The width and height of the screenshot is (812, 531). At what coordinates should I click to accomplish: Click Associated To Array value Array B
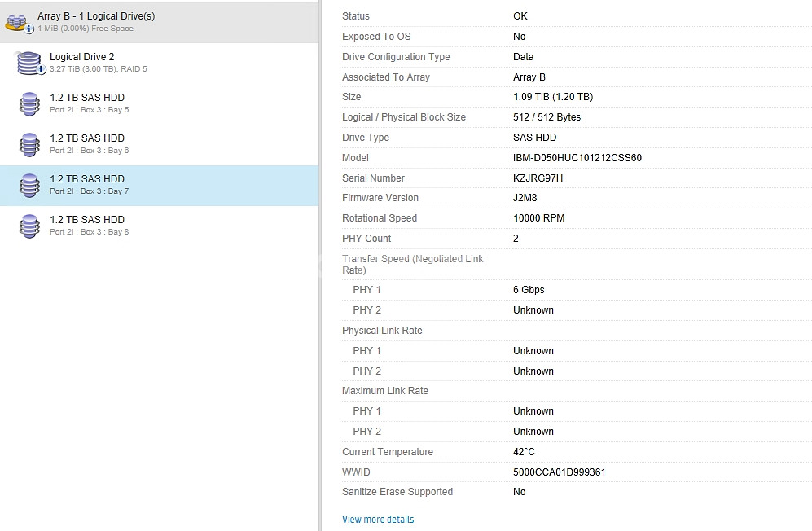(529, 77)
